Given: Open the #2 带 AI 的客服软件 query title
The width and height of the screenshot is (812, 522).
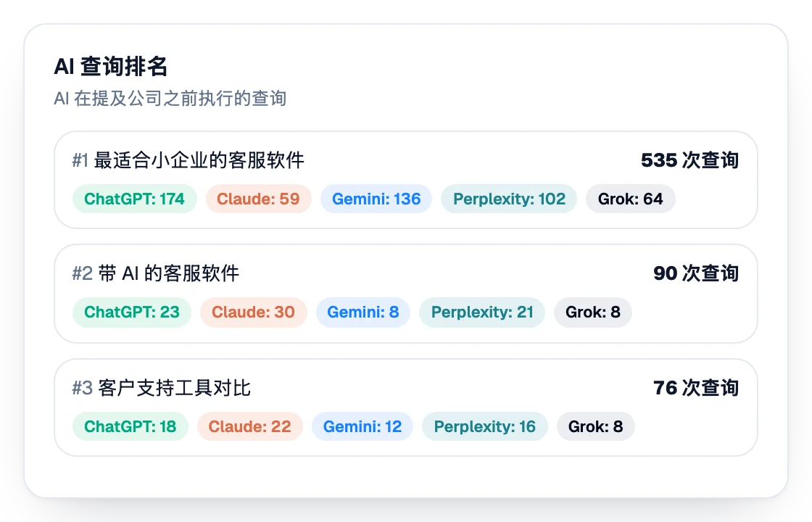Looking at the screenshot, I should click(155, 273).
